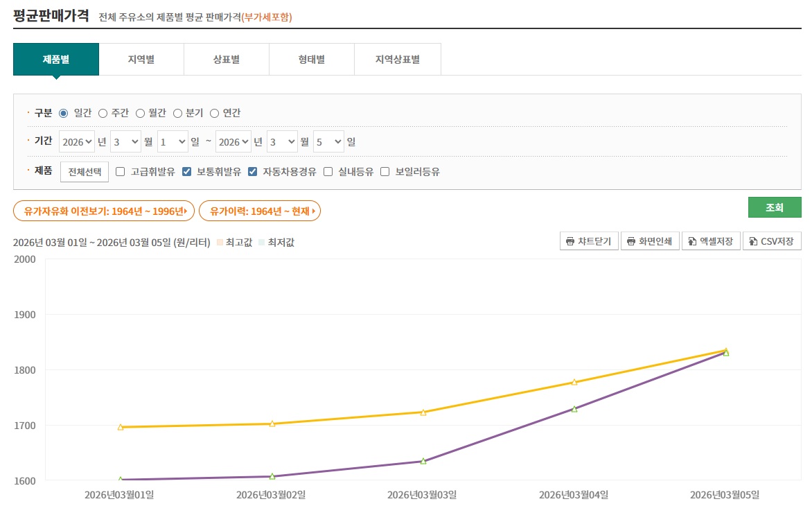Enable the 보일러등유 checkbox
This screenshot has width=812, height=506.
385,172
